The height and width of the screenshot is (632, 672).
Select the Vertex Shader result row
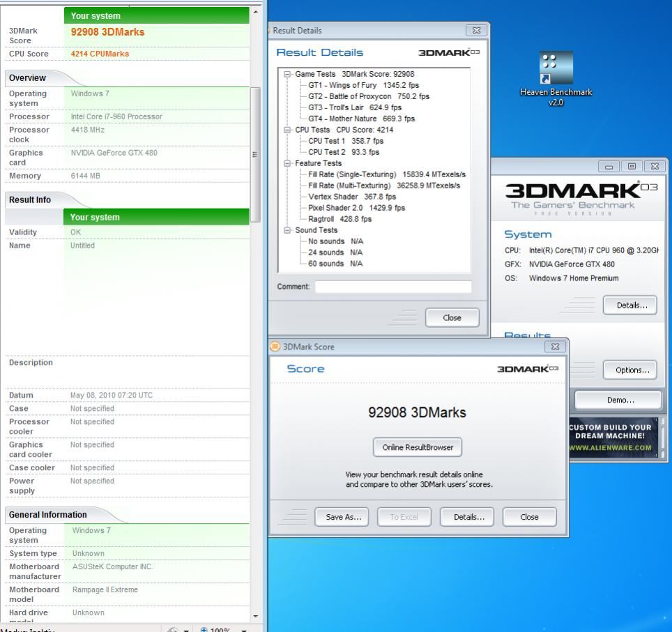[352, 197]
